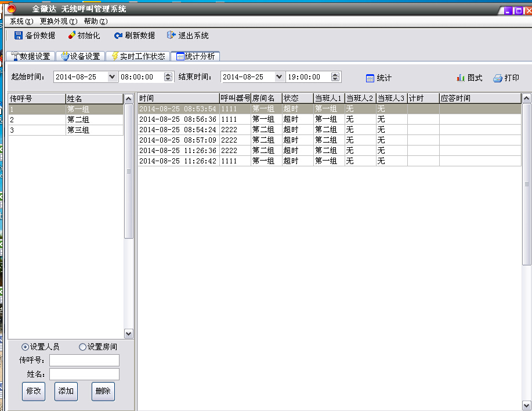Click the 刷新数据 toolbar label
The image size is (532, 411).
click(x=140, y=35)
